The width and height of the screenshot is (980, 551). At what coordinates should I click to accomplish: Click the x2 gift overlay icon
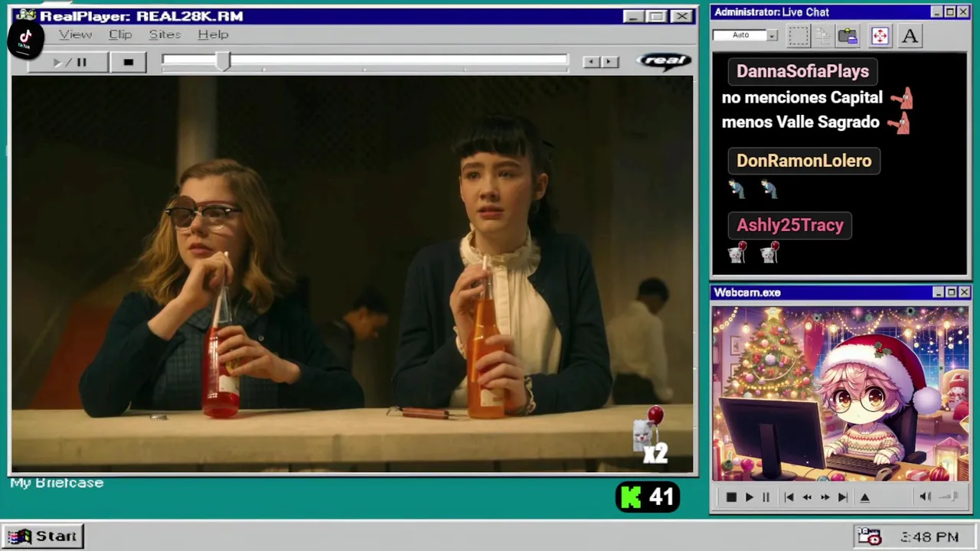coord(651,436)
